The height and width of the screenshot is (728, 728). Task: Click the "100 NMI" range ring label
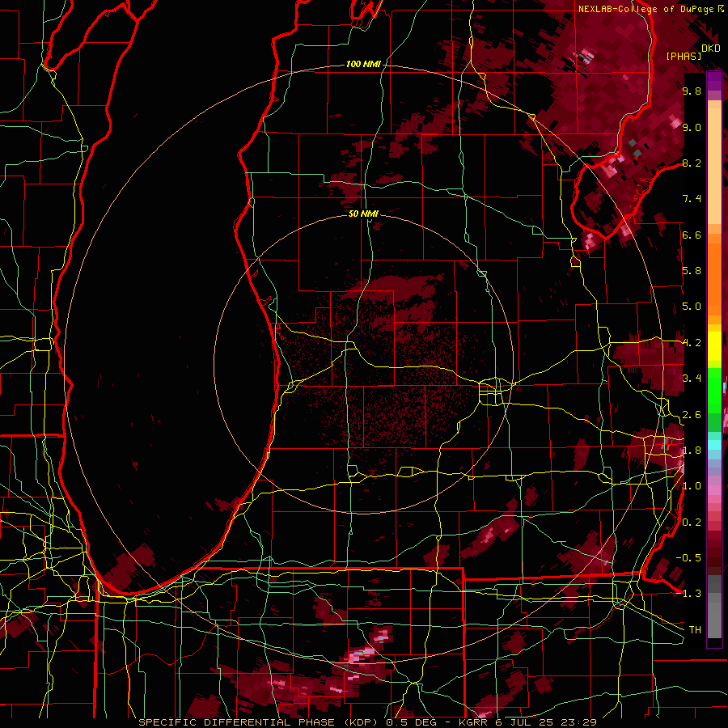coord(362,64)
